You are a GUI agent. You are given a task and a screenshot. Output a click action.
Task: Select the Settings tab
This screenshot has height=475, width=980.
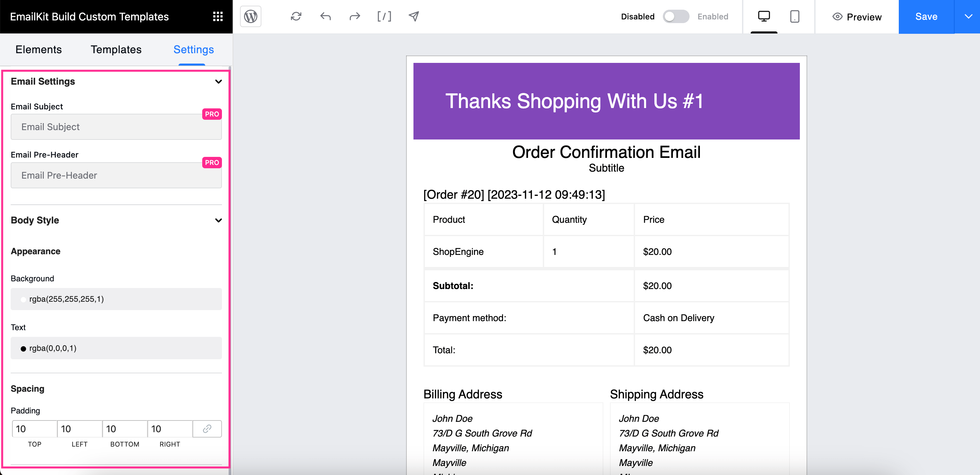pos(194,48)
